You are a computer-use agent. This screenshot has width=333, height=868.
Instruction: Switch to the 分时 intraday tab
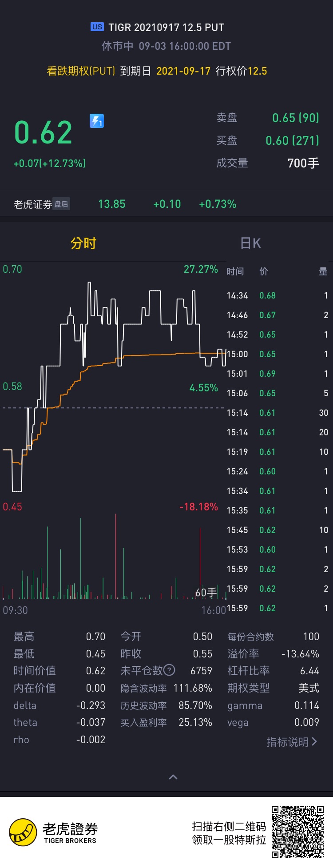click(83, 243)
